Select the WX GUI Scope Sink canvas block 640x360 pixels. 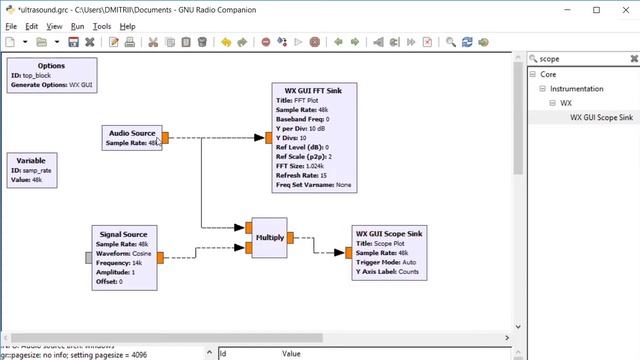(389, 253)
